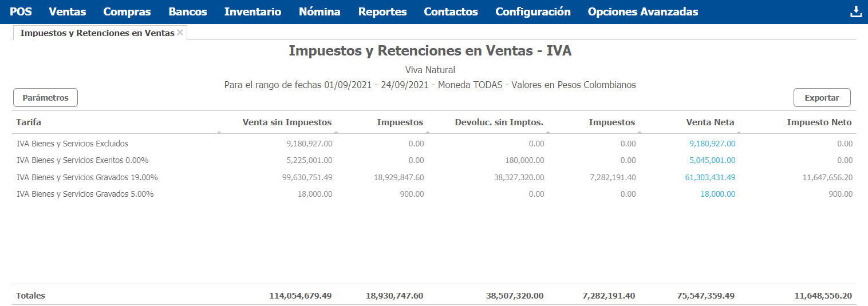Open the Configuración menu
The width and height of the screenshot is (868, 306).
coord(533,11)
